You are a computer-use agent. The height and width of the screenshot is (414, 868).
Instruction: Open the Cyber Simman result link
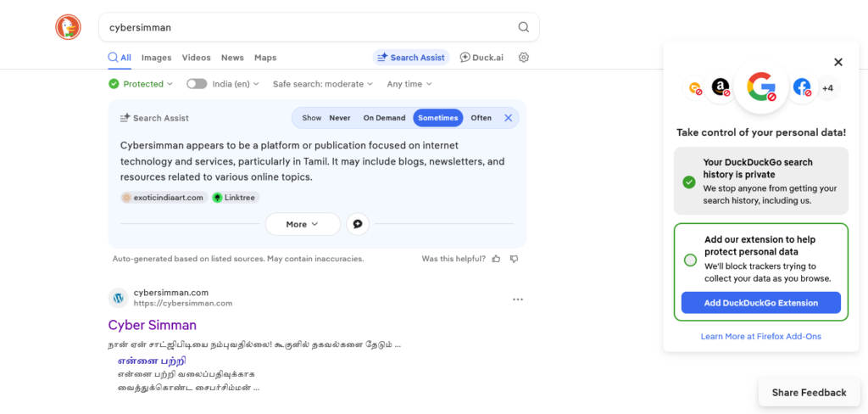[x=153, y=325]
